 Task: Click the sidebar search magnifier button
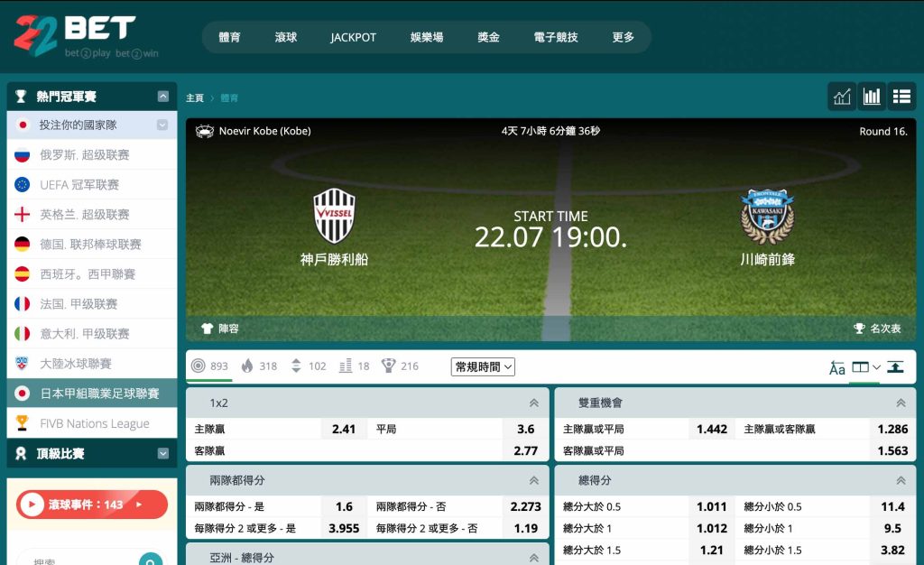pos(151,560)
